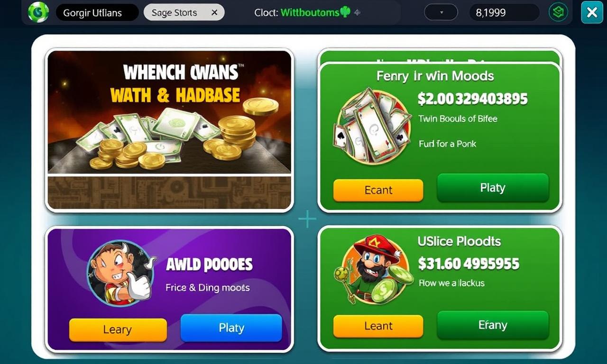Click the green Efany button

pos(493,325)
